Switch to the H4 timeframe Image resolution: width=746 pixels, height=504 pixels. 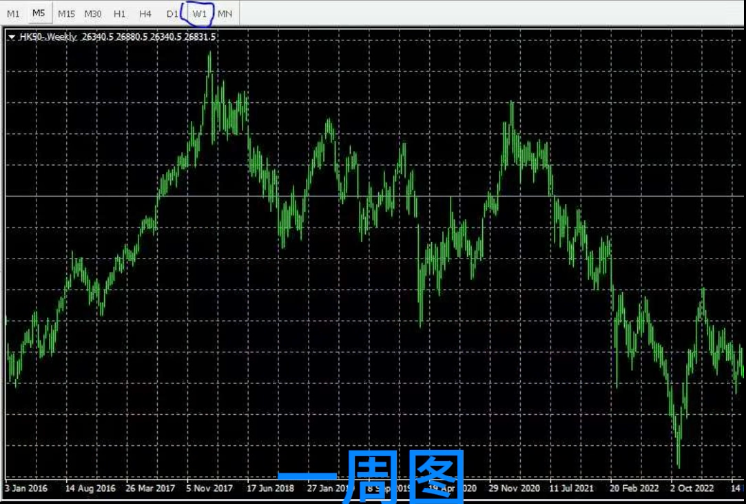(146, 14)
